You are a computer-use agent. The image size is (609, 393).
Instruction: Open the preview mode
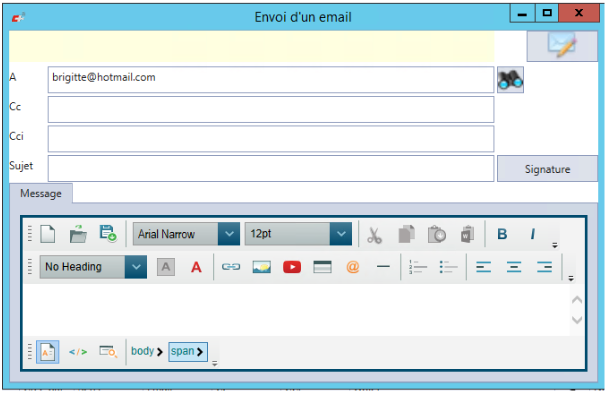(108, 351)
